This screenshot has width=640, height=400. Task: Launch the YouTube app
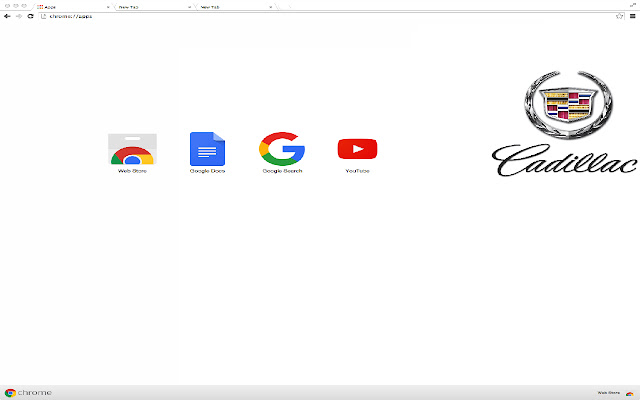click(358, 155)
